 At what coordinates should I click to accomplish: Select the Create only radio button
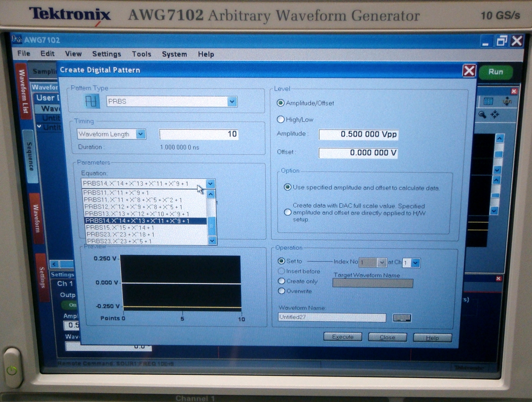[x=281, y=281]
